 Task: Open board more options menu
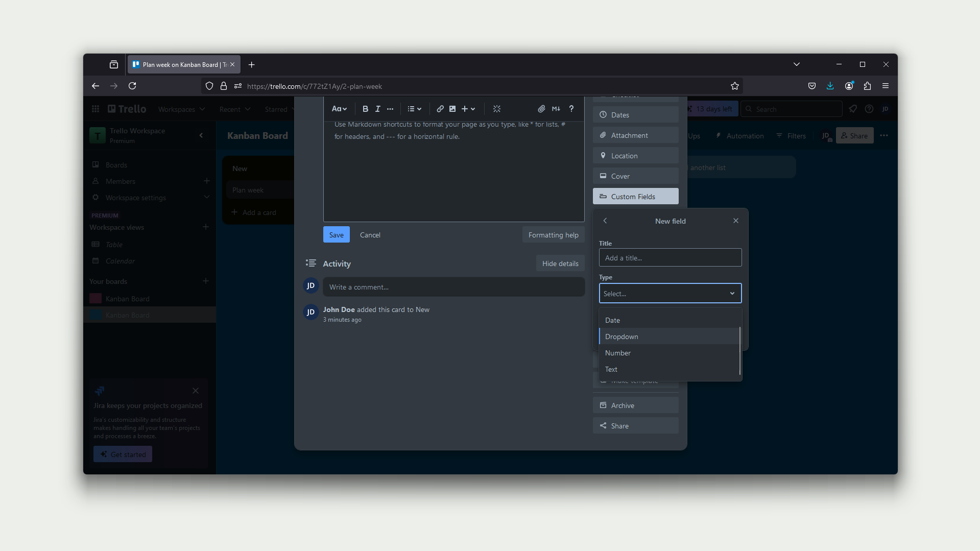coord(884,136)
